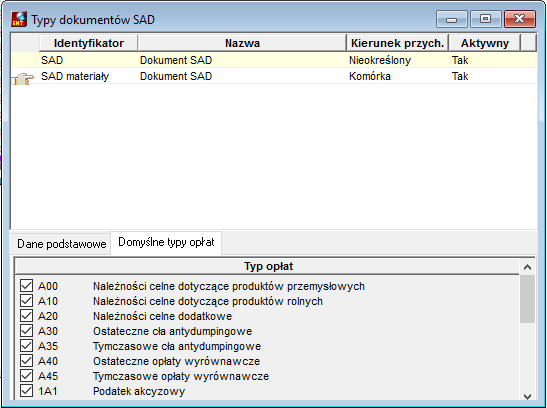
Task: Click the scroll down arrow in fee list
Action: 527,396
